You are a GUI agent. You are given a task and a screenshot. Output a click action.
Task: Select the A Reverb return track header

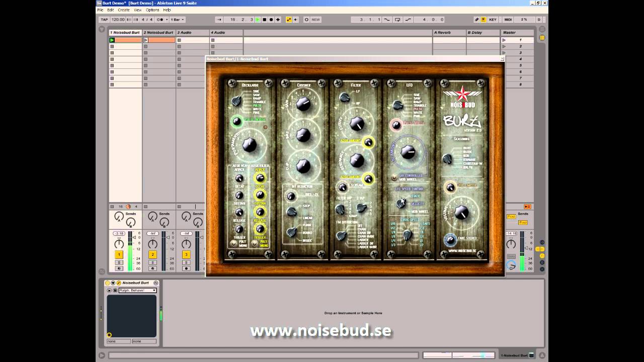click(449, 33)
